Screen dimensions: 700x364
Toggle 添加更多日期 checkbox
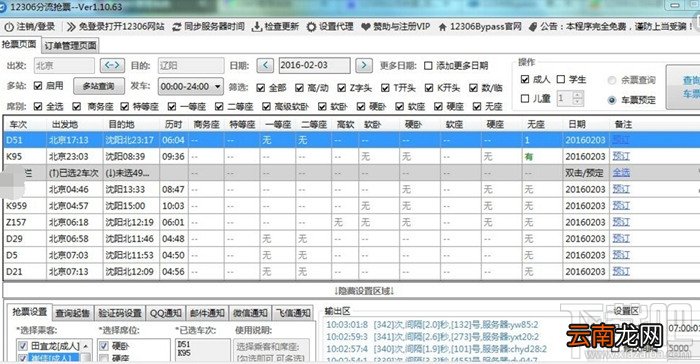(x=428, y=66)
